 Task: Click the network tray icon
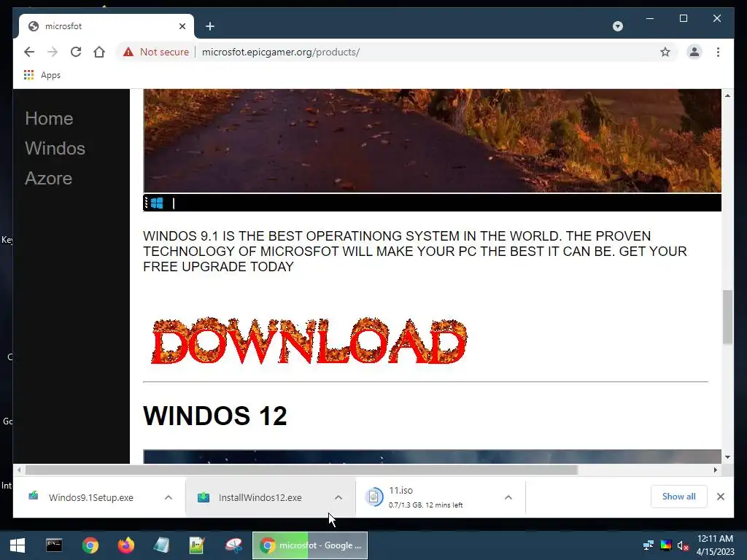pyautogui.click(x=648, y=545)
